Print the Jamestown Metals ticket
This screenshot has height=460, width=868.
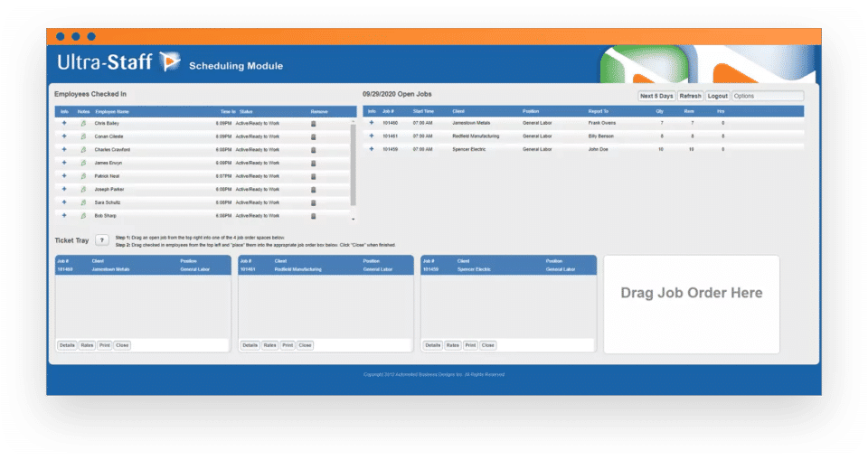click(x=105, y=345)
